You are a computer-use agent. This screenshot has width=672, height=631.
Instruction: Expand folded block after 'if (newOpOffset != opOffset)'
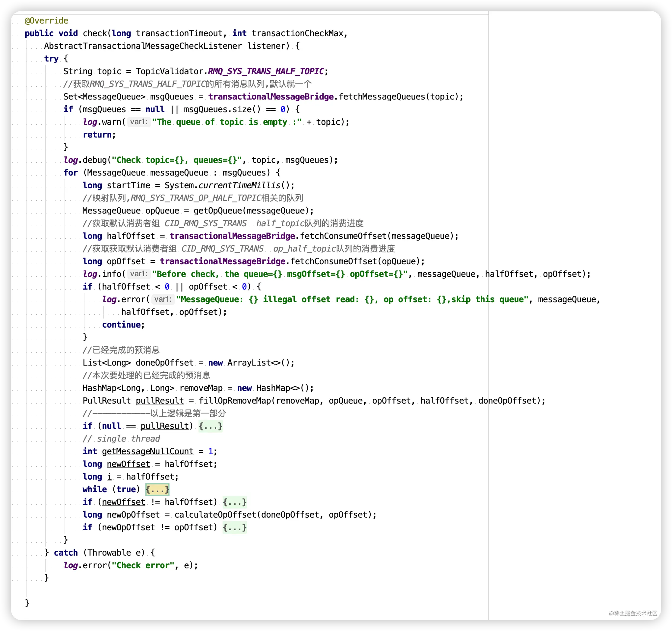coord(235,528)
